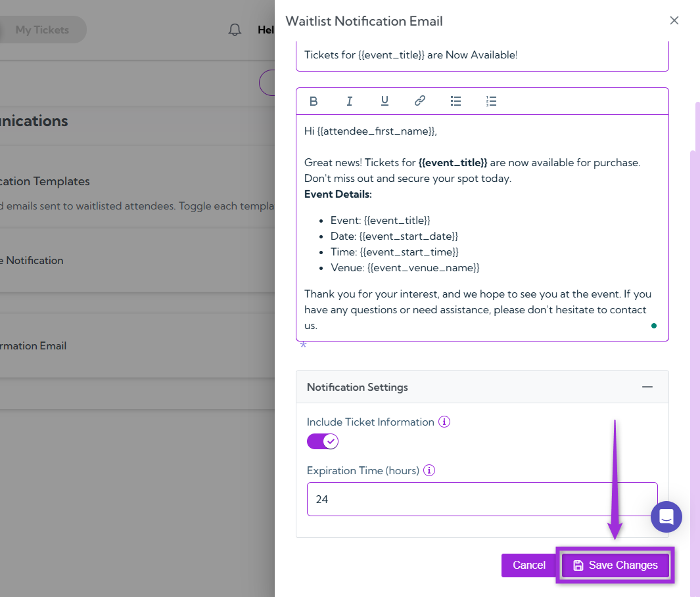
Task: Show the Include Ticket Information tooltip
Action: [x=444, y=422]
